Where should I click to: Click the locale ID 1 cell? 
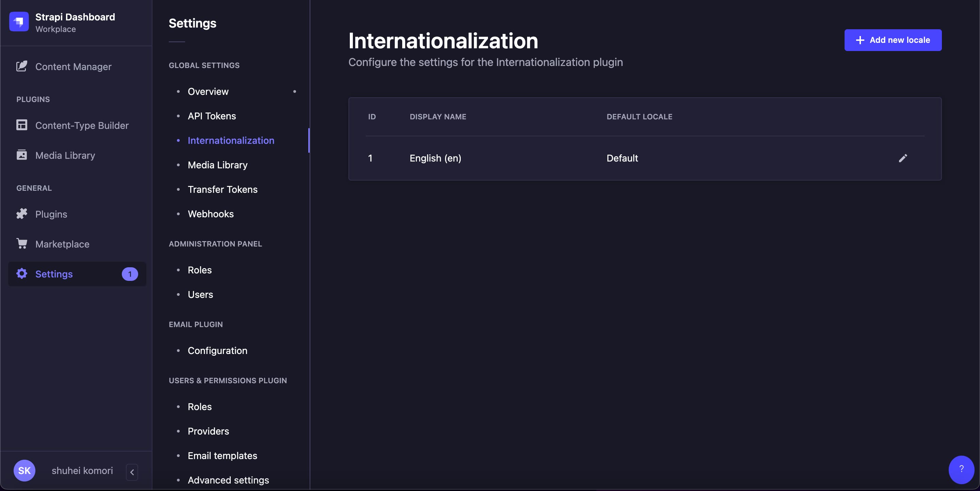[370, 158]
